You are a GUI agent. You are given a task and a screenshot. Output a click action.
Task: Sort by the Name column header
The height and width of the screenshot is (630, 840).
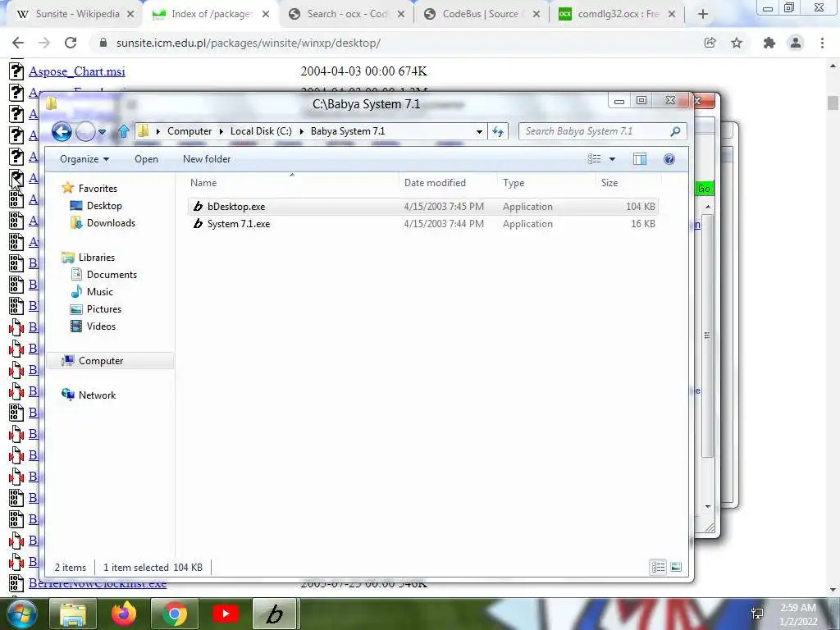(x=292, y=183)
